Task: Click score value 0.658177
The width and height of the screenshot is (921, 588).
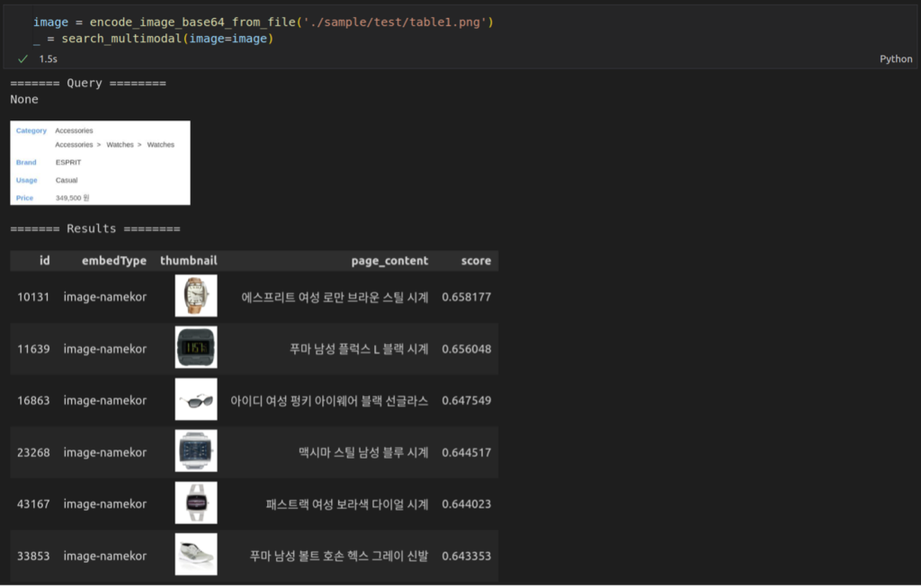Action: 467,297
